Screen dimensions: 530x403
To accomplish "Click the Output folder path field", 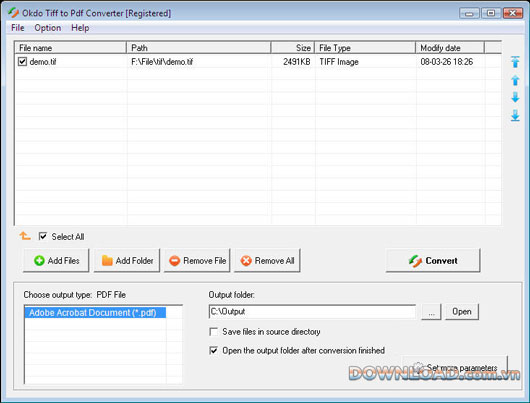I will coord(312,311).
